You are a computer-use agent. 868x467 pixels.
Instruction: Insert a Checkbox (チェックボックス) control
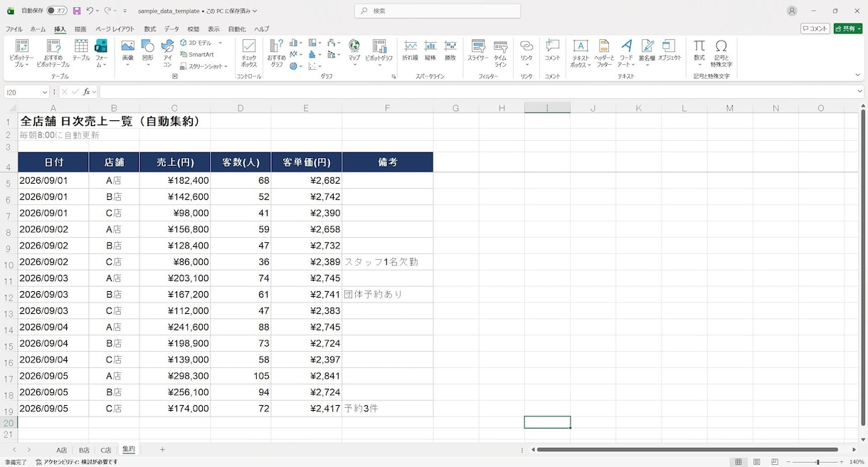click(x=249, y=53)
